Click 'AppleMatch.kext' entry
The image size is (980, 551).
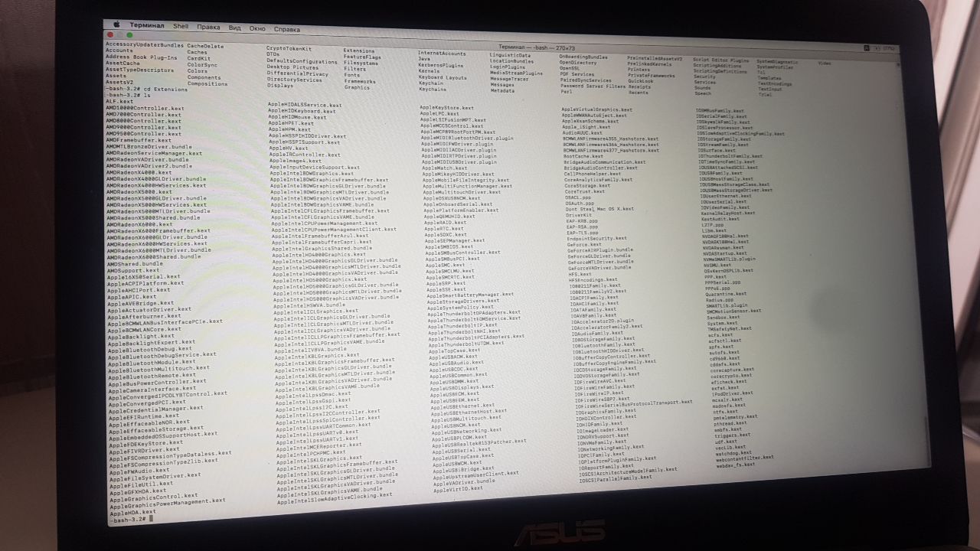click(443, 168)
